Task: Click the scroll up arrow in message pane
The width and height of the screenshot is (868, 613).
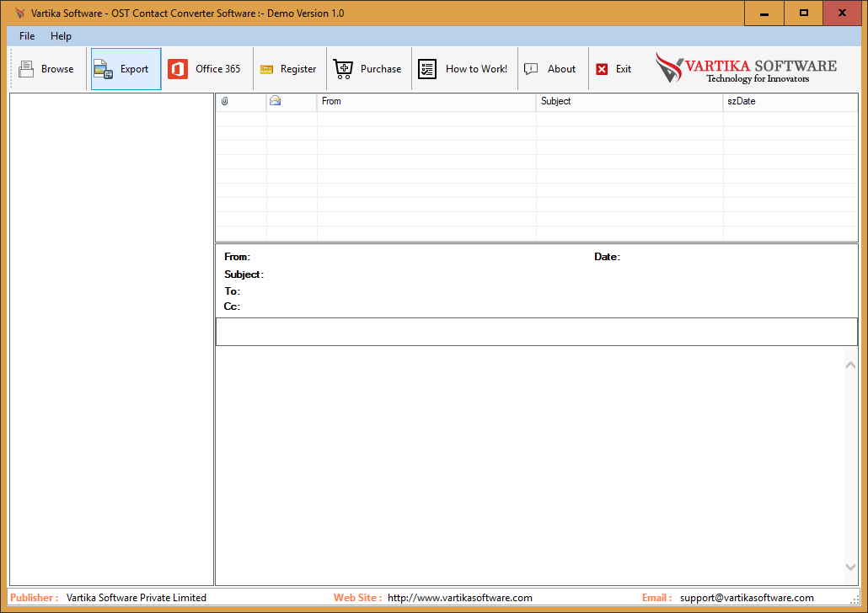Action: pos(851,365)
